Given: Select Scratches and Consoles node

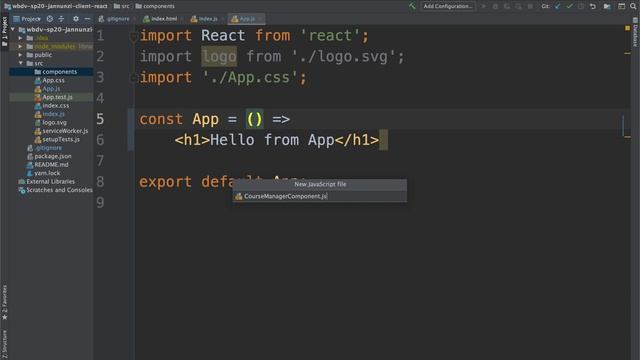Looking at the screenshot, I should pos(55,190).
